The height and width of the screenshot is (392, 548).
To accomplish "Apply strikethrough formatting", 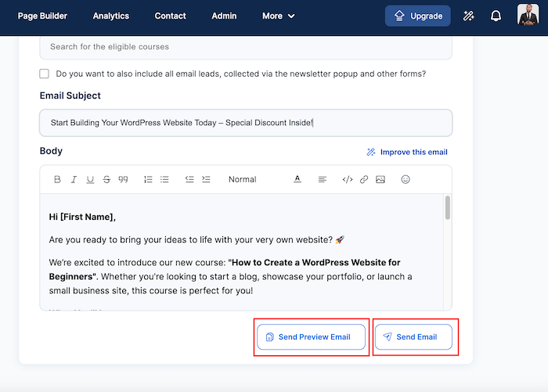I will click(x=106, y=180).
